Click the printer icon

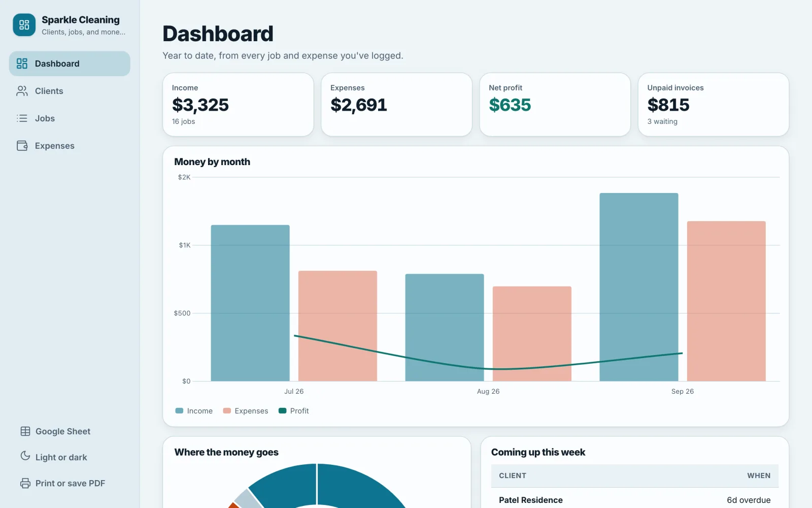pyautogui.click(x=25, y=483)
